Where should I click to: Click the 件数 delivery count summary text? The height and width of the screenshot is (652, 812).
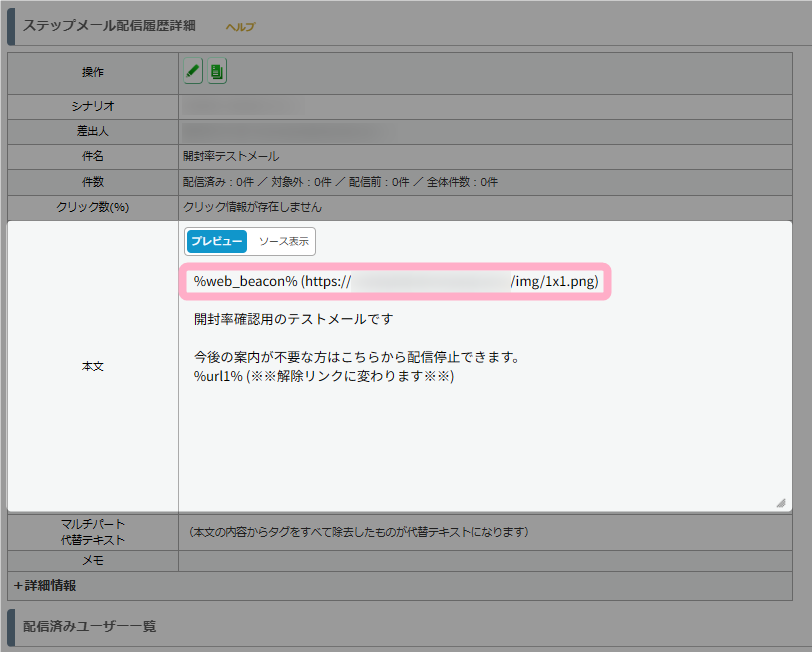[x=340, y=182]
